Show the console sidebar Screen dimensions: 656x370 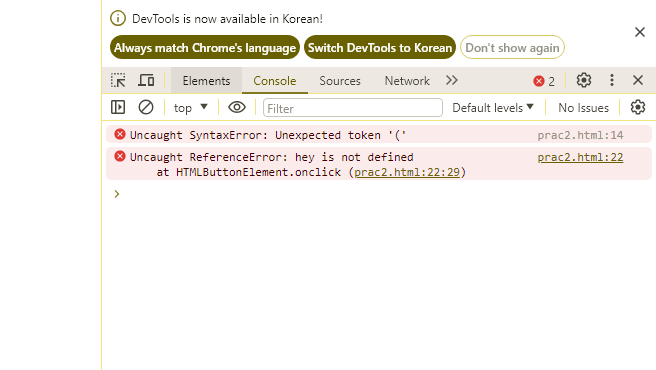tap(118, 107)
